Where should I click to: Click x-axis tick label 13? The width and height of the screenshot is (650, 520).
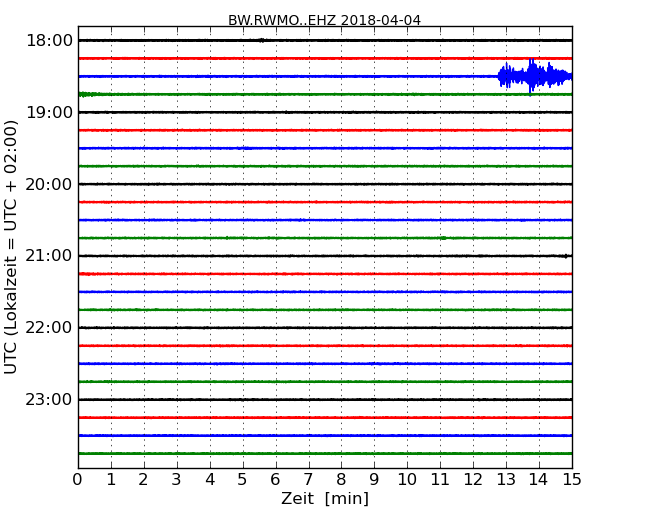506,480
